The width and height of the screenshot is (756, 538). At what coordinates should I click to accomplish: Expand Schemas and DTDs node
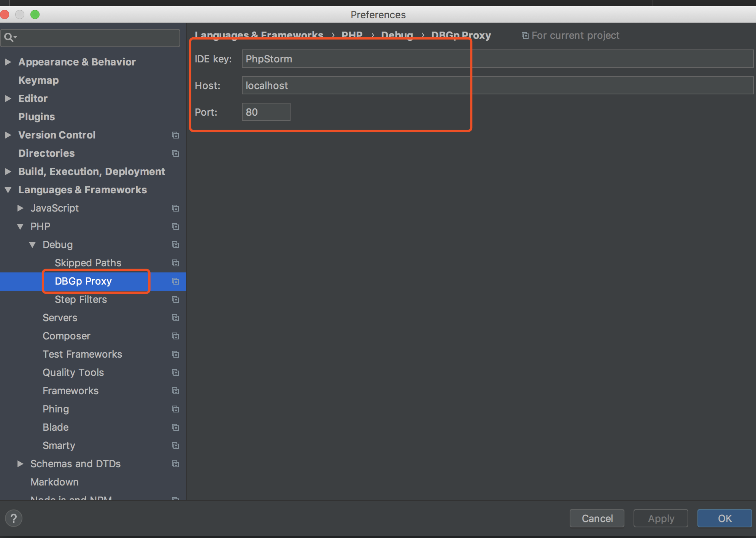click(x=21, y=464)
